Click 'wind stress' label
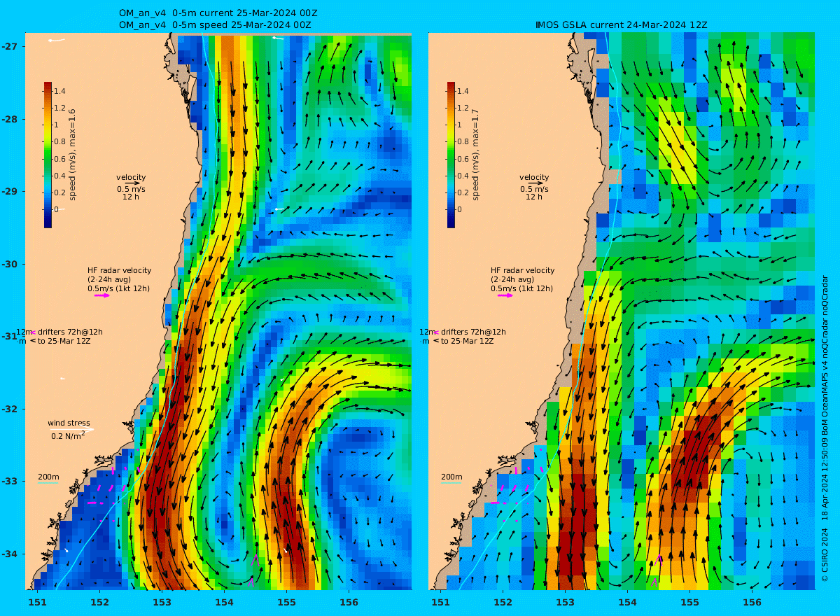This screenshot has width=840, height=616. pos(69,423)
